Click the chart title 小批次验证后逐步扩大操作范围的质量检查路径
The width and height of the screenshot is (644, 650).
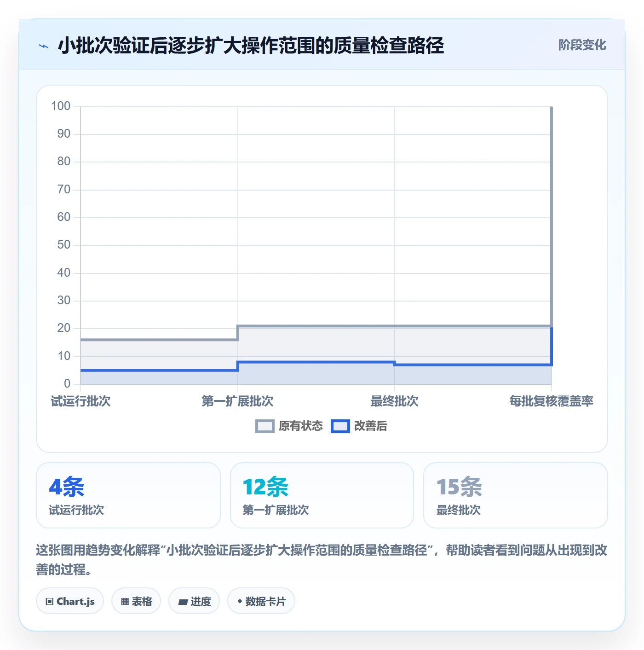[x=251, y=46]
